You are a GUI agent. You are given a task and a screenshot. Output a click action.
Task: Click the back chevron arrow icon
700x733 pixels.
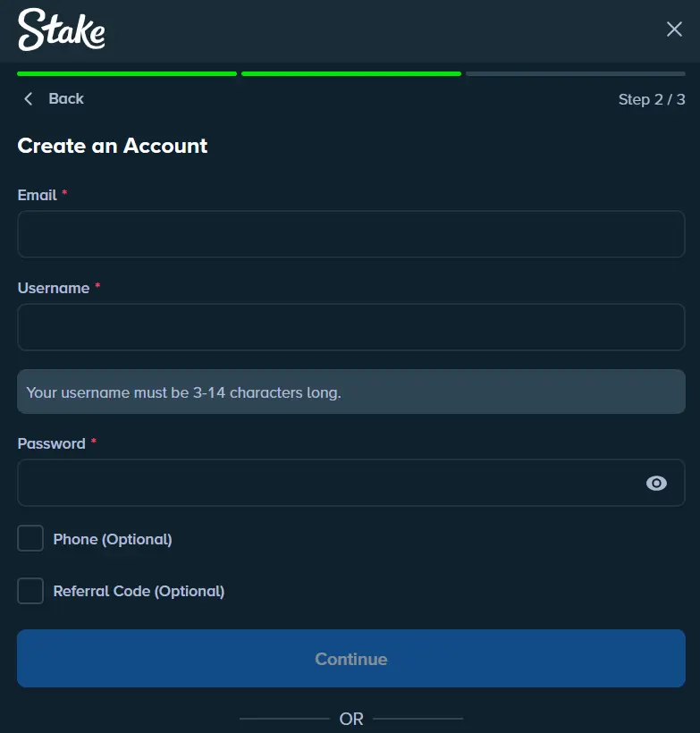tap(27, 98)
